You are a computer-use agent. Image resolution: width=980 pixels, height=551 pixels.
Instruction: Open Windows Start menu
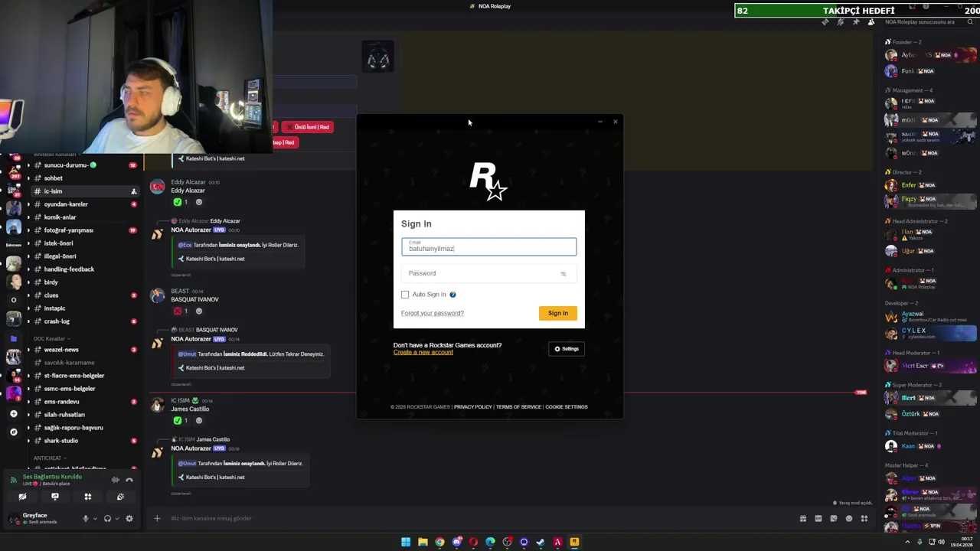tap(406, 543)
